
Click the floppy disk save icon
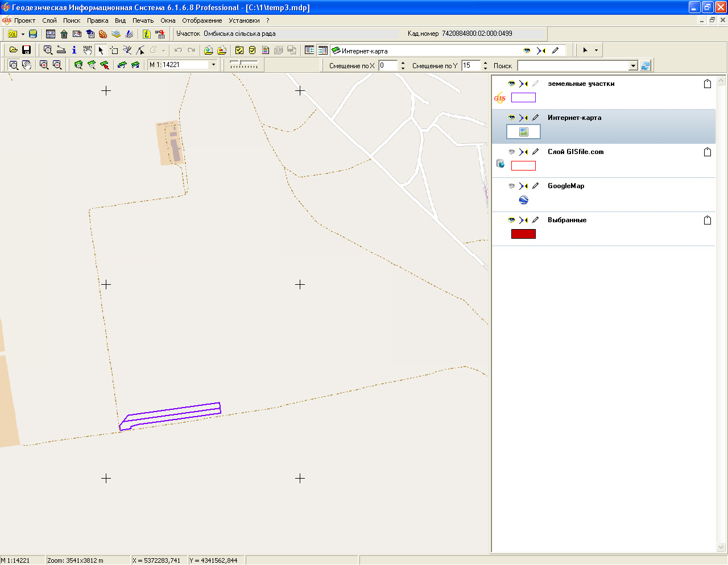(x=26, y=50)
